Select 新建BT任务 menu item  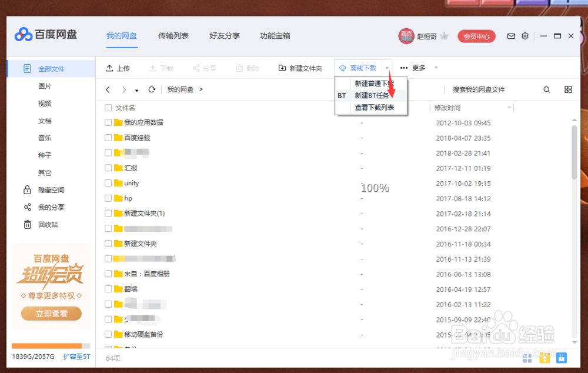371,95
